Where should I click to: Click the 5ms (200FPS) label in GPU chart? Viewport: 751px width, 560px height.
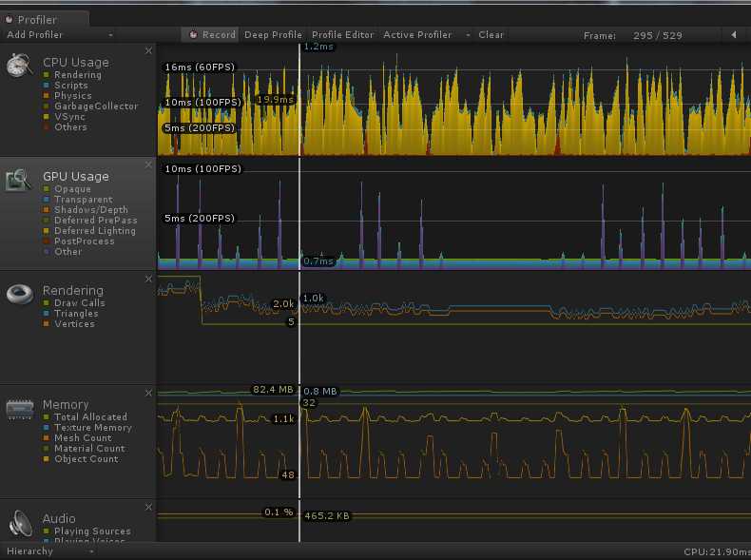[200, 218]
